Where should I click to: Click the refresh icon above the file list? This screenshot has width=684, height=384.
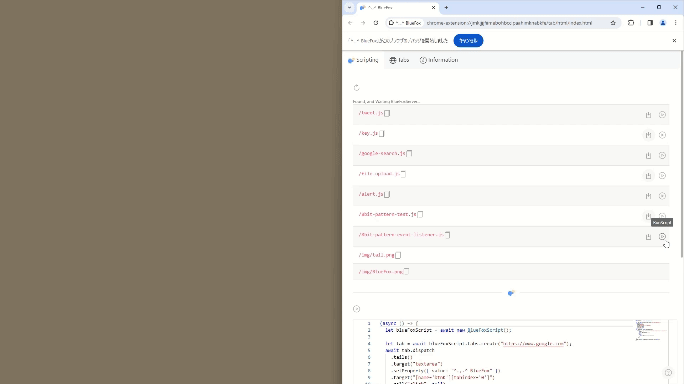(x=356, y=88)
